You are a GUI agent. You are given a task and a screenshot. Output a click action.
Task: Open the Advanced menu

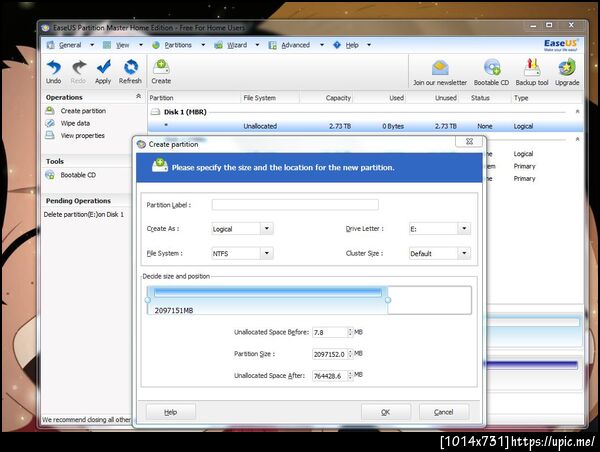point(295,45)
